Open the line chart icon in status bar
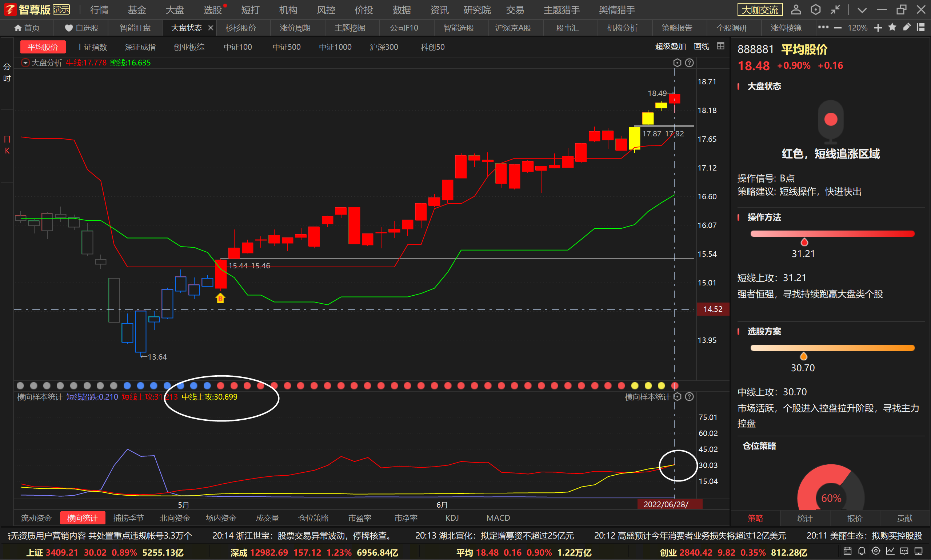 click(x=890, y=551)
